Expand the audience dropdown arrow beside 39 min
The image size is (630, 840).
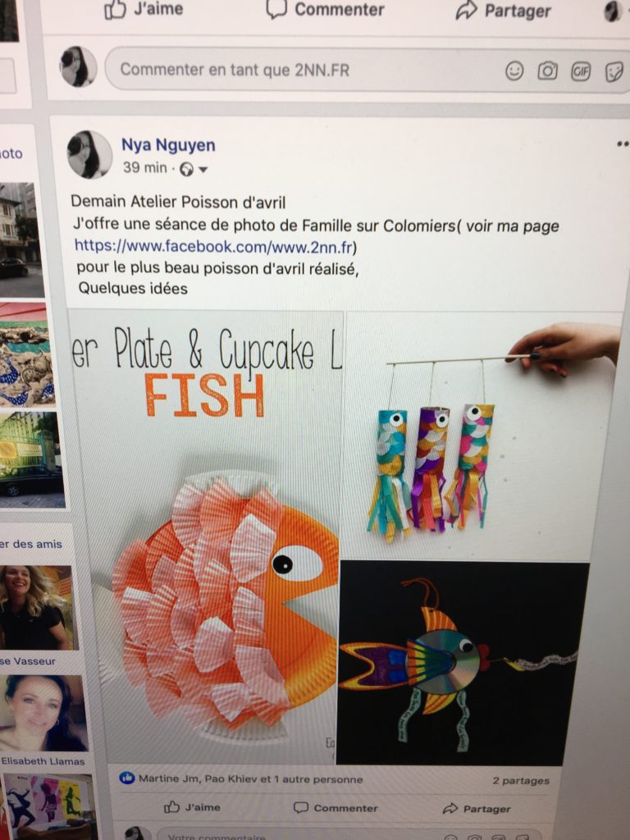coord(203,170)
